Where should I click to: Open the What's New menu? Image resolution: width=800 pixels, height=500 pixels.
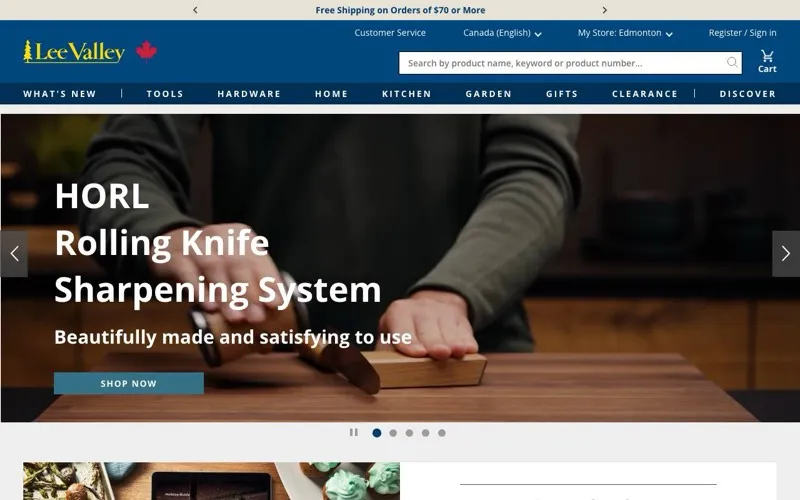[60, 94]
